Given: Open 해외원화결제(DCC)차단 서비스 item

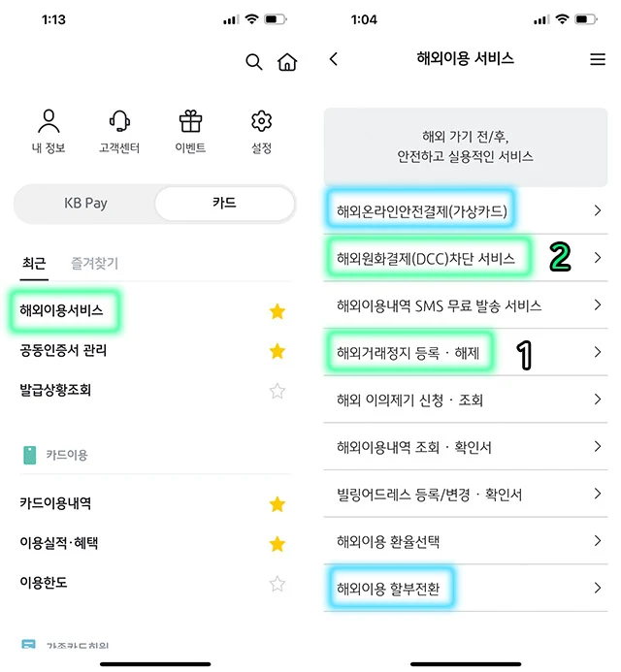Looking at the screenshot, I should [x=466, y=258].
